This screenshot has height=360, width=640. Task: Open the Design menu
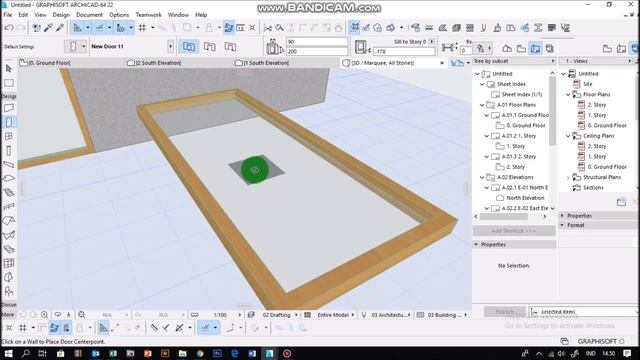tap(61, 15)
